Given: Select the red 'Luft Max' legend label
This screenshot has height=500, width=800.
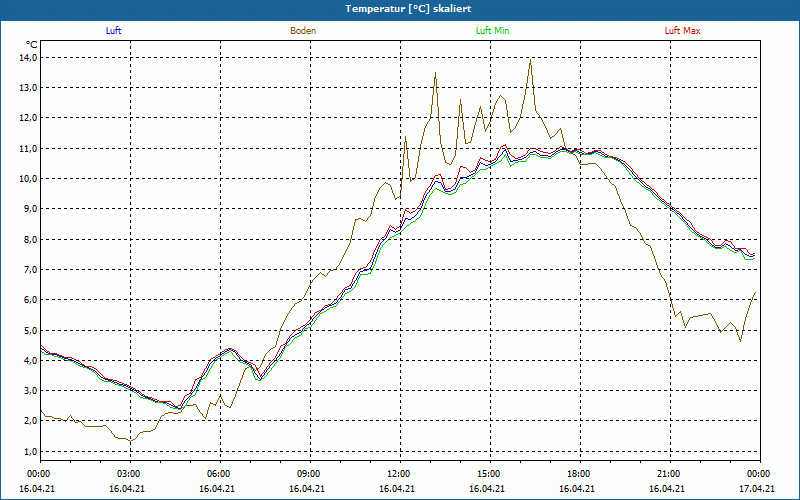Looking at the screenshot, I should [682, 31].
